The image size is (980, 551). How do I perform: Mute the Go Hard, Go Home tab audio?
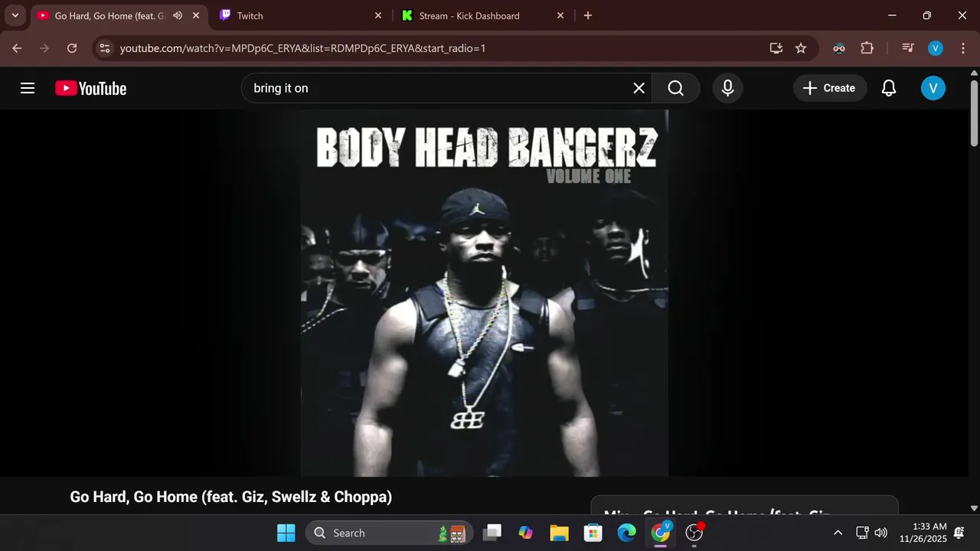(x=178, y=15)
